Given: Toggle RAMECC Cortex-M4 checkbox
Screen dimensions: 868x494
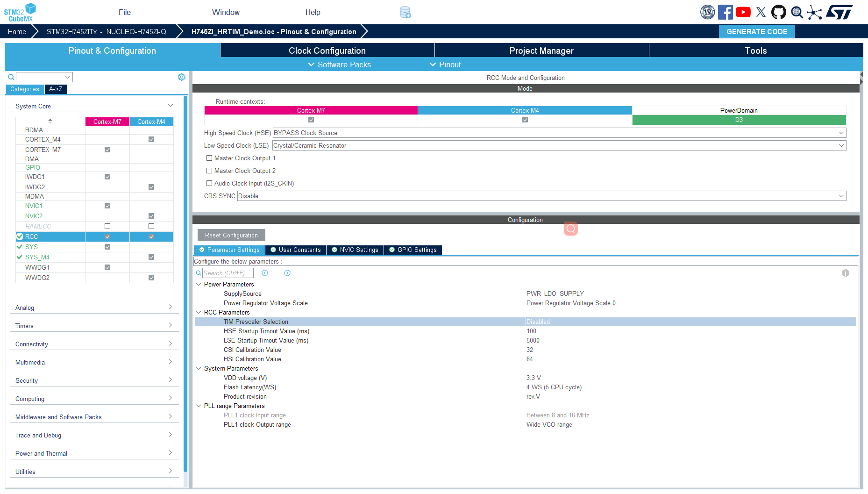Looking at the screenshot, I should (x=151, y=226).
